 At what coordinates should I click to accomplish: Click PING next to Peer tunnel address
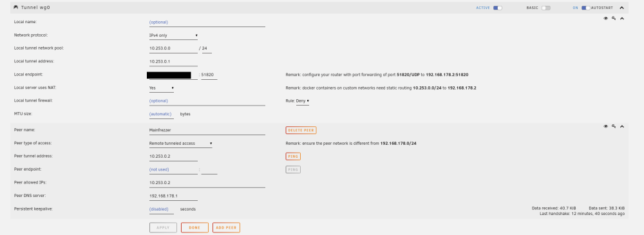293,156
